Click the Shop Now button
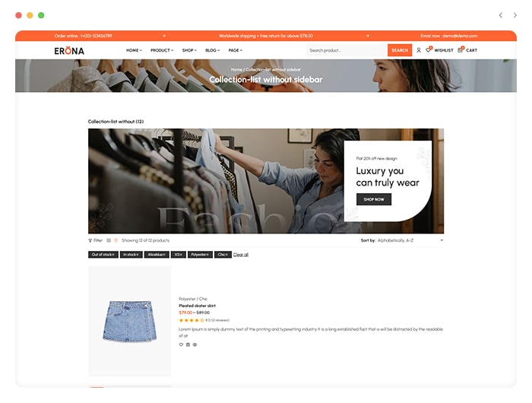Viewport: 532px width, 403px height. [x=374, y=199]
